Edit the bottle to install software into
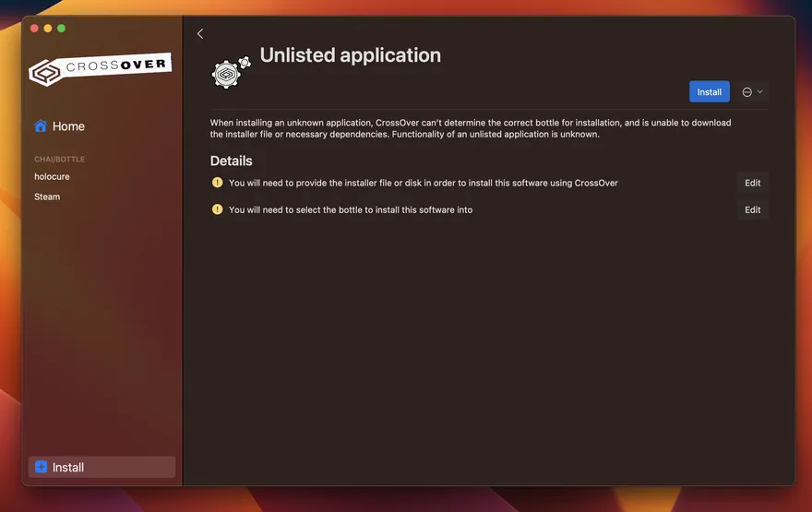This screenshot has height=512, width=812. [x=752, y=209]
